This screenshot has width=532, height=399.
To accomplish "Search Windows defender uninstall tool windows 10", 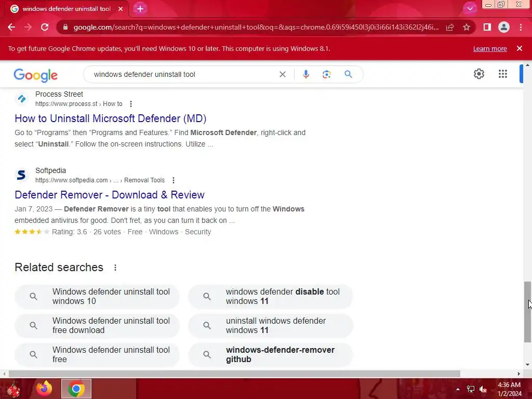I will point(97,297).
